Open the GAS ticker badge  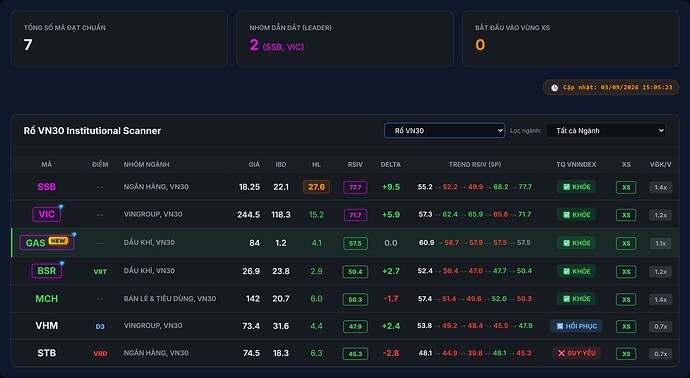47,242
